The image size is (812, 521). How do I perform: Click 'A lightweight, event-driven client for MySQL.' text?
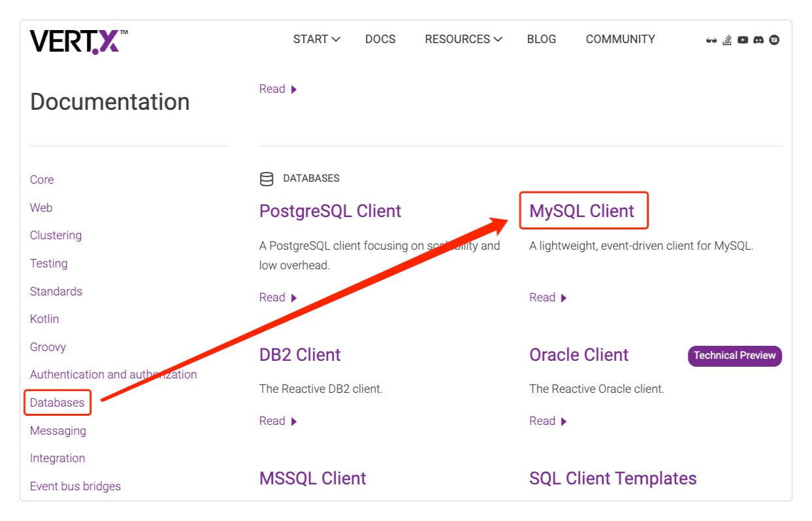point(641,246)
